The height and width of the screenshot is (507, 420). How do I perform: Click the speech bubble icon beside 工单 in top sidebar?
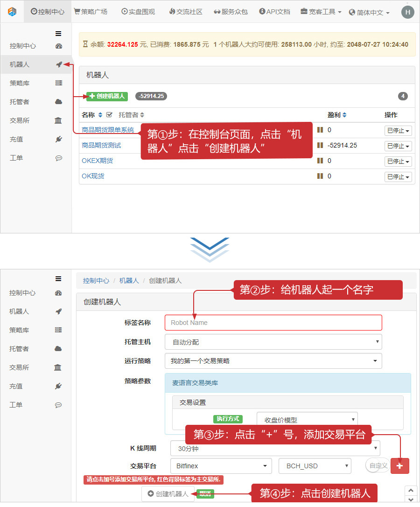tap(59, 158)
